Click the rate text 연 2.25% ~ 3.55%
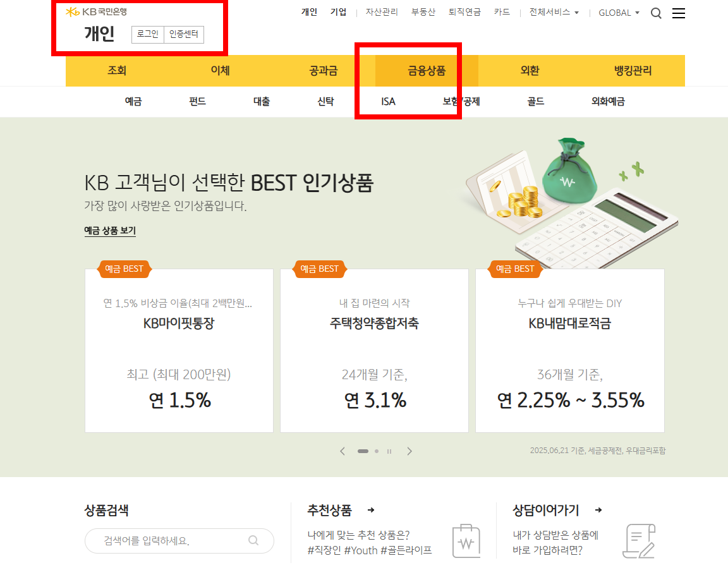This screenshot has width=728, height=582. click(x=571, y=400)
